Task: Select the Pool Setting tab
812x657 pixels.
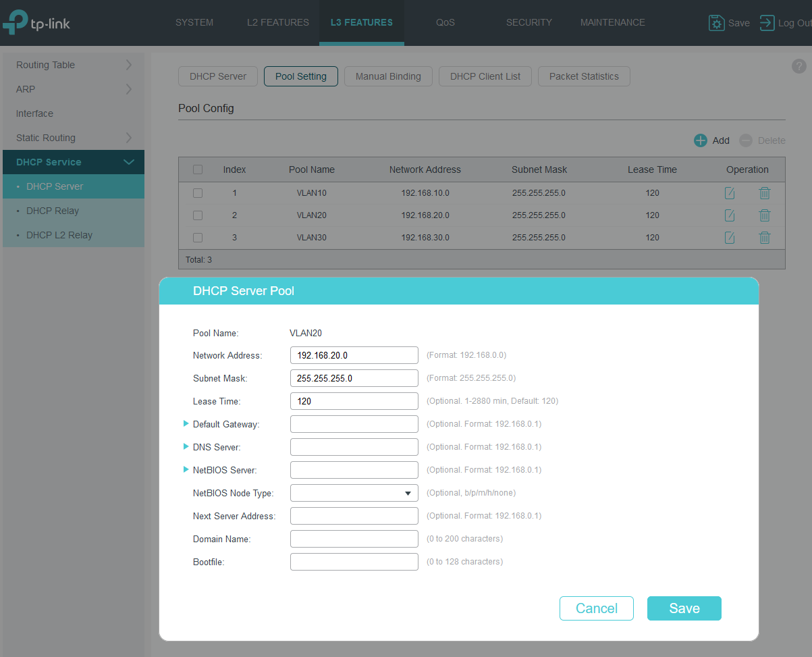Action: (x=301, y=76)
